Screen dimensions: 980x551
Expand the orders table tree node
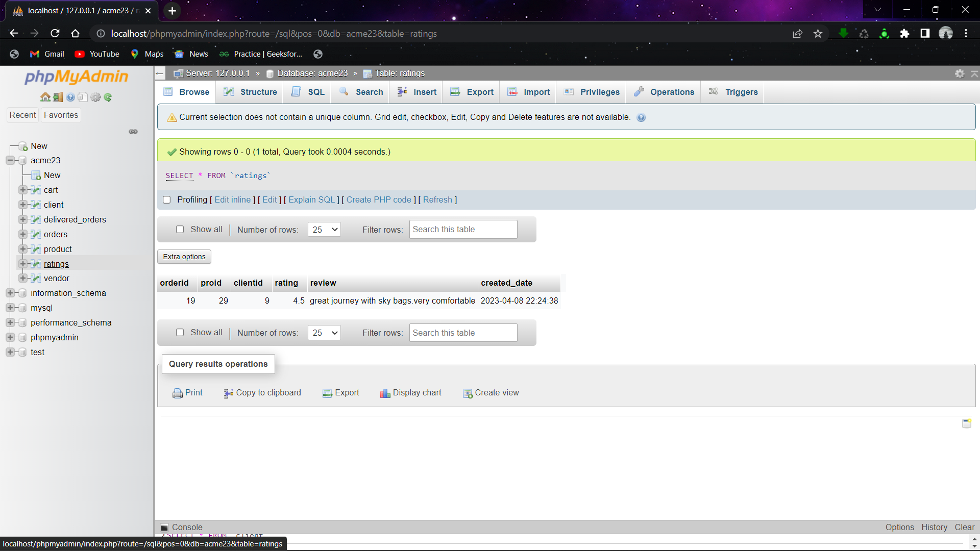(x=22, y=234)
